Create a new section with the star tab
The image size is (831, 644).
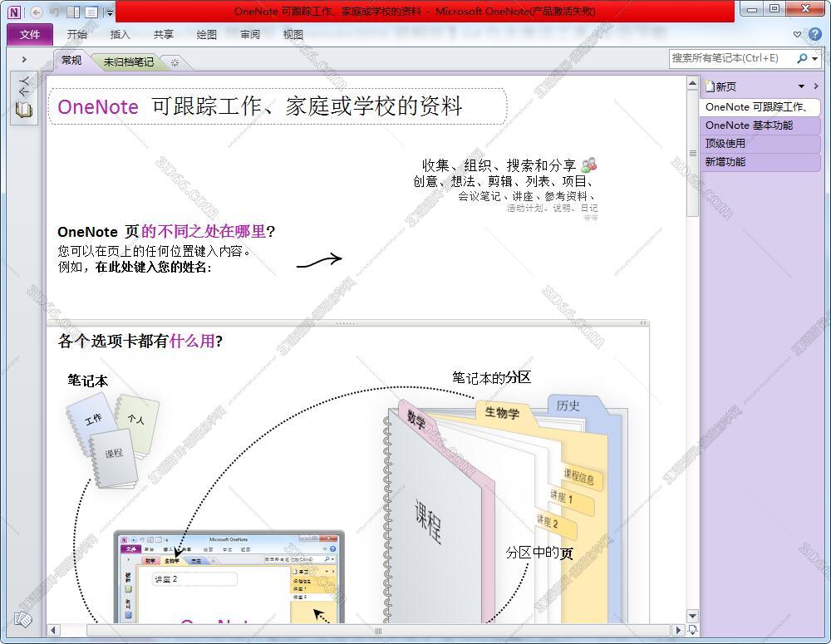coord(175,62)
